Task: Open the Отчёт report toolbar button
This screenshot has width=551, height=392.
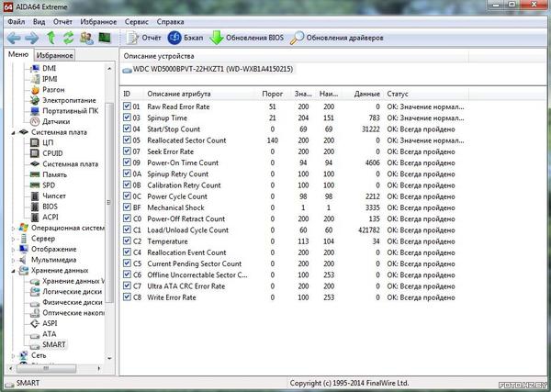Action: [144, 38]
